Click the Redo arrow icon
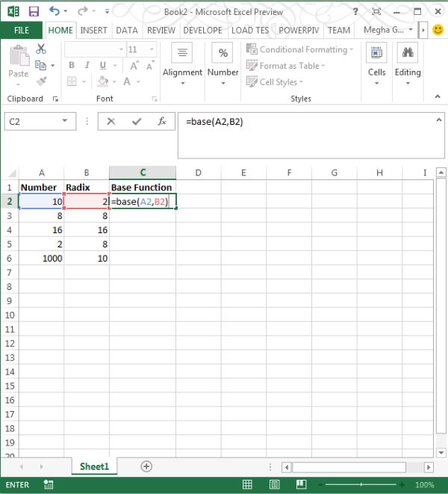The width and height of the screenshot is (448, 494). (x=82, y=11)
